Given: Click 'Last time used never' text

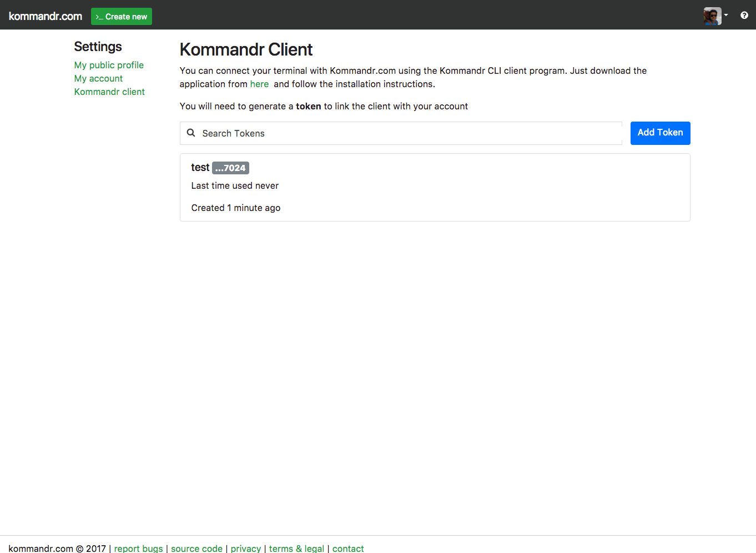Looking at the screenshot, I should pos(235,185).
